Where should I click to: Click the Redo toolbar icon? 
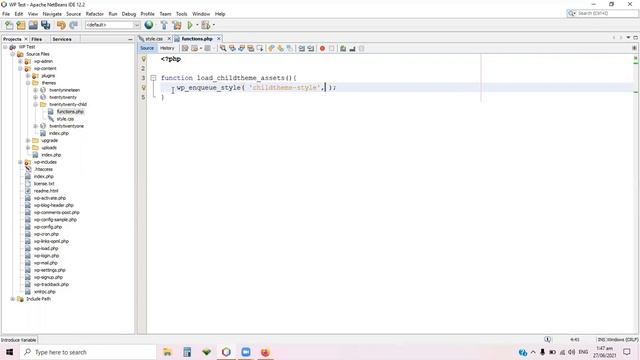coord(73,25)
